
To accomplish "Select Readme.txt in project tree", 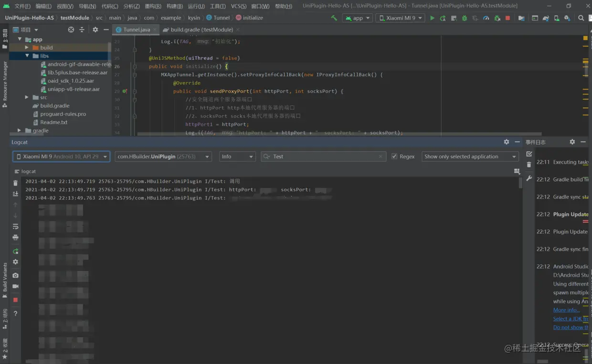I will tap(53, 122).
